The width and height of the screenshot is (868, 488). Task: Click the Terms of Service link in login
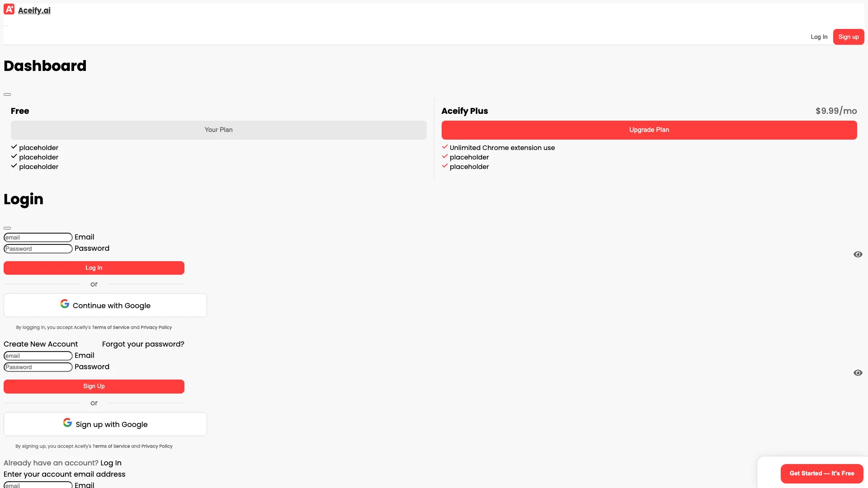pyautogui.click(x=110, y=327)
